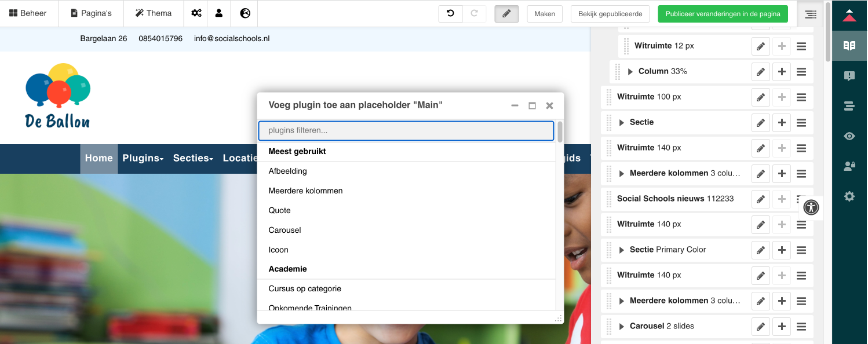The image size is (868, 344).
Task: Collapse the Column 33% item
Action: pyautogui.click(x=630, y=71)
